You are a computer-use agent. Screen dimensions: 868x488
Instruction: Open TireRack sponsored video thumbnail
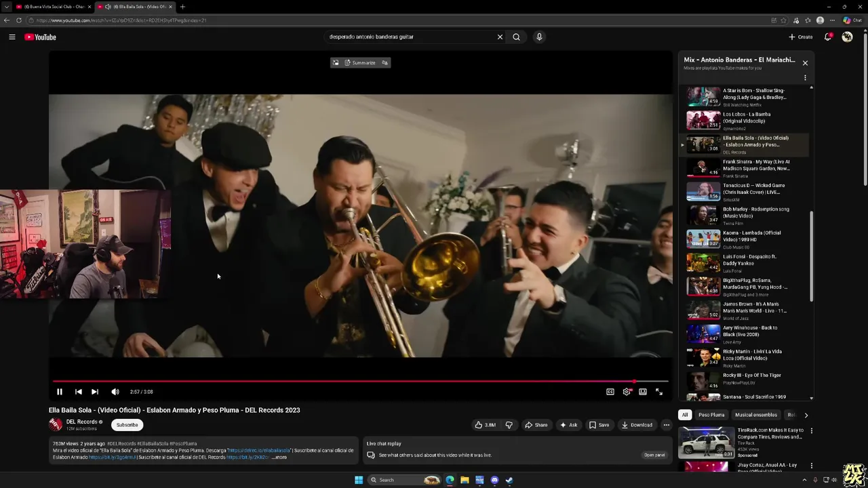706,443
